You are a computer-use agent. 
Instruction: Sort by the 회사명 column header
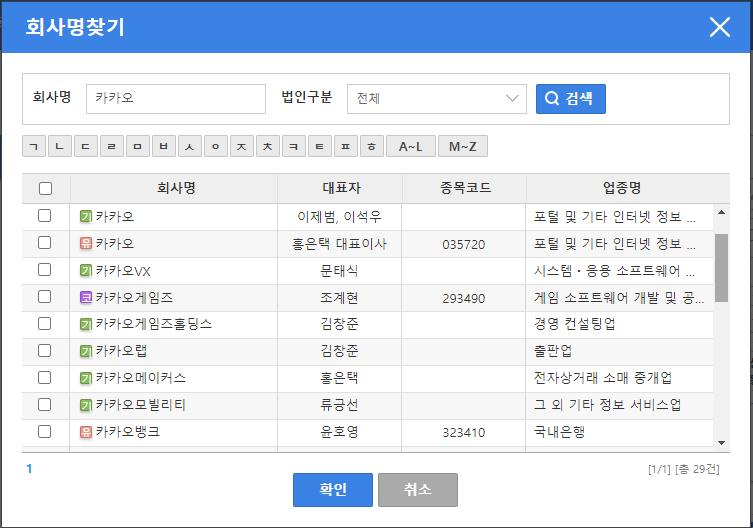(176, 188)
